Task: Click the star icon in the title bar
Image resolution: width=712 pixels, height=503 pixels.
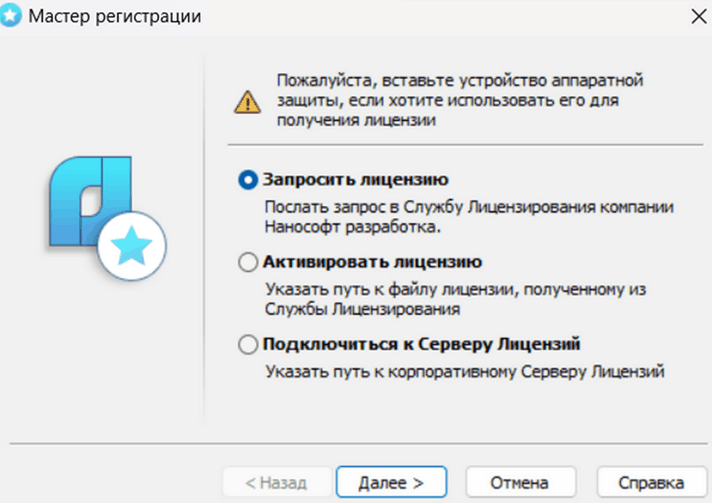Action: (x=14, y=16)
